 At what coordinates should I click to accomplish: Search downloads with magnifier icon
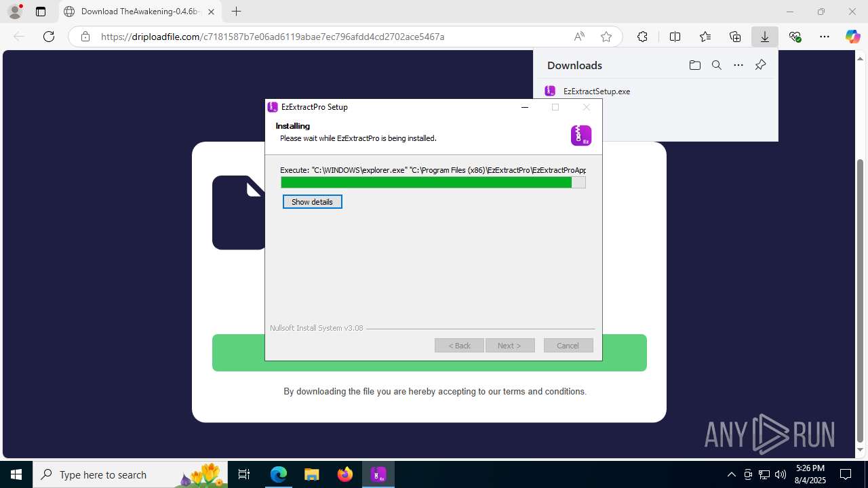click(717, 65)
